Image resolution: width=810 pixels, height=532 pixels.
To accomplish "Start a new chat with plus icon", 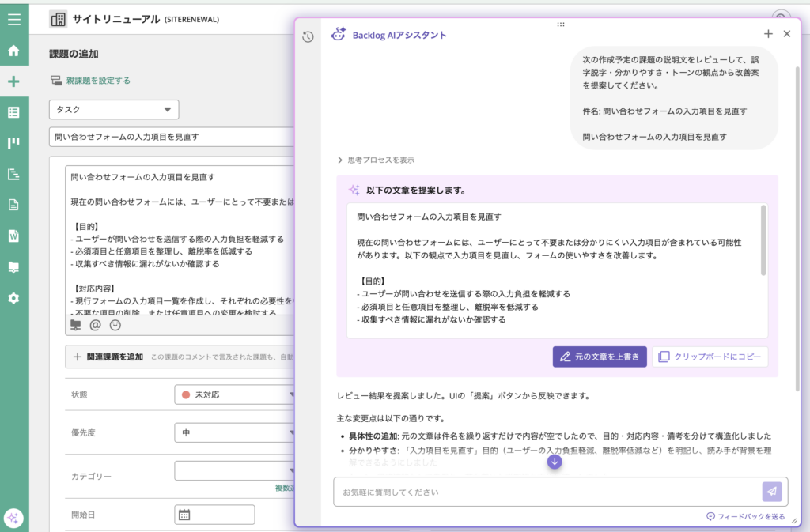I will [768, 34].
